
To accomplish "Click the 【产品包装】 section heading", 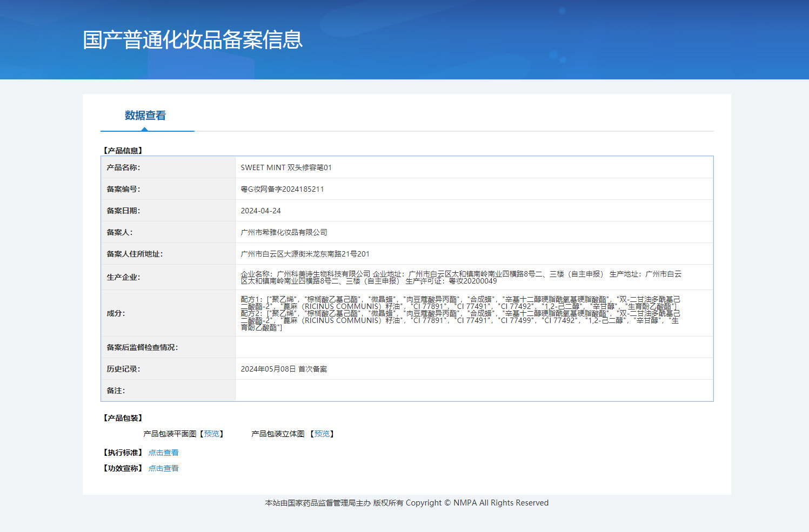I will click(x=123, y=418).
